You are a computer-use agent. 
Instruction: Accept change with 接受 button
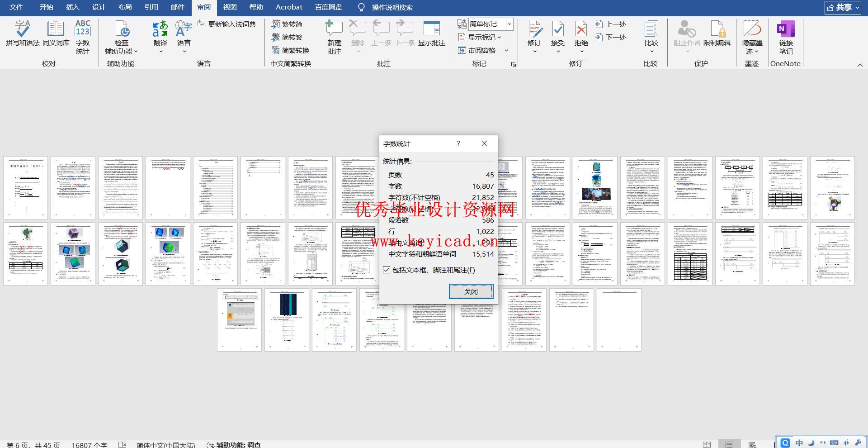point(558,33)
